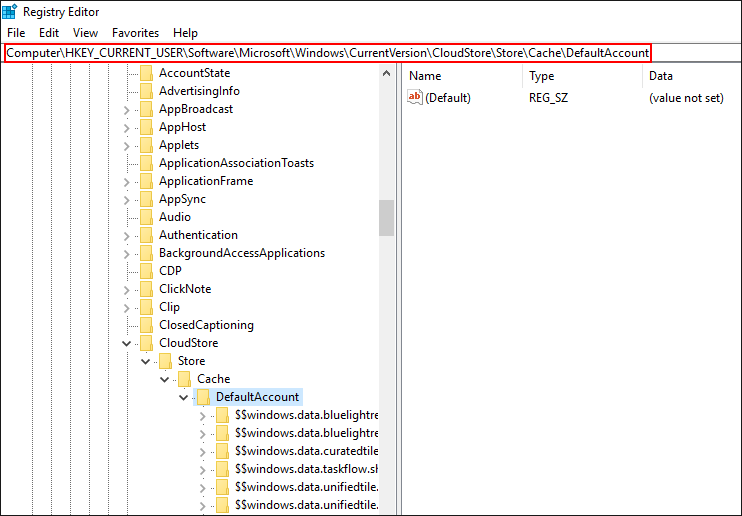
Task: Open the Favorites menu
Action: [135, 33]
